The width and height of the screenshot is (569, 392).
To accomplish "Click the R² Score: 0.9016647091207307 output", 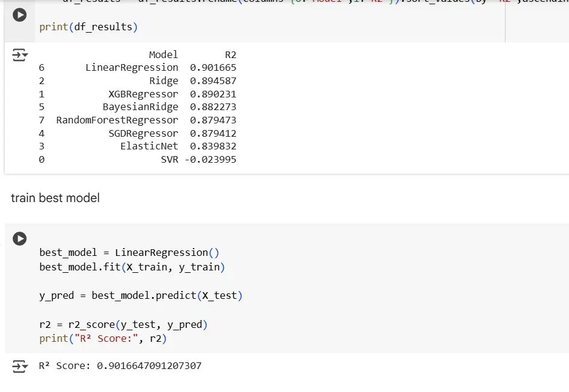I will click(120, 366).
